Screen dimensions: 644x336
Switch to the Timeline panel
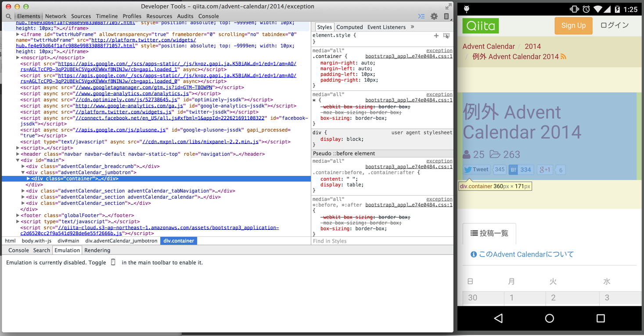[x=107, y=16]
